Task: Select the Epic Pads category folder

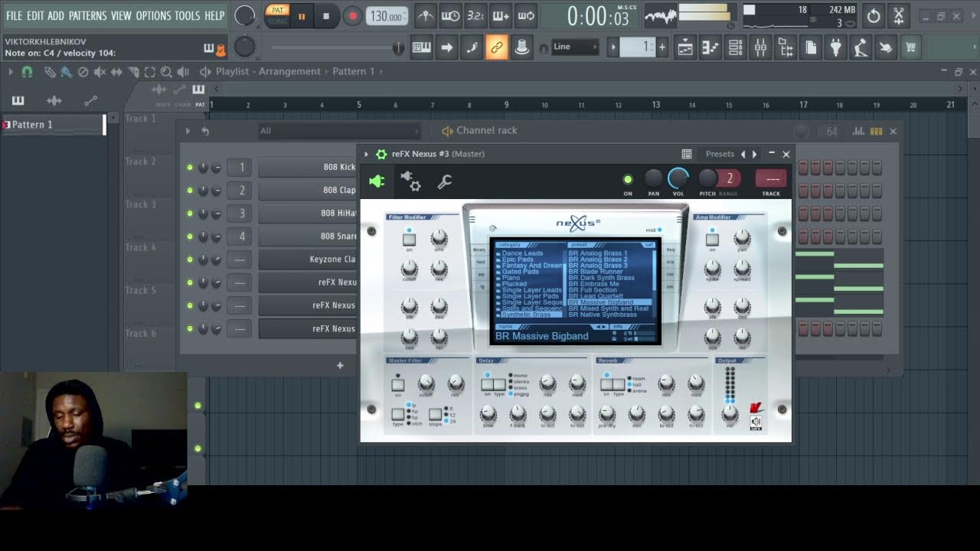Action: [x=518, y=259]
